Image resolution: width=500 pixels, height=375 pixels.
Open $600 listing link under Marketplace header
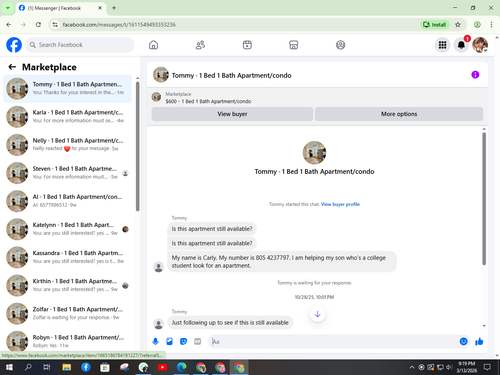pyautogui.click(x=208, y=101)
